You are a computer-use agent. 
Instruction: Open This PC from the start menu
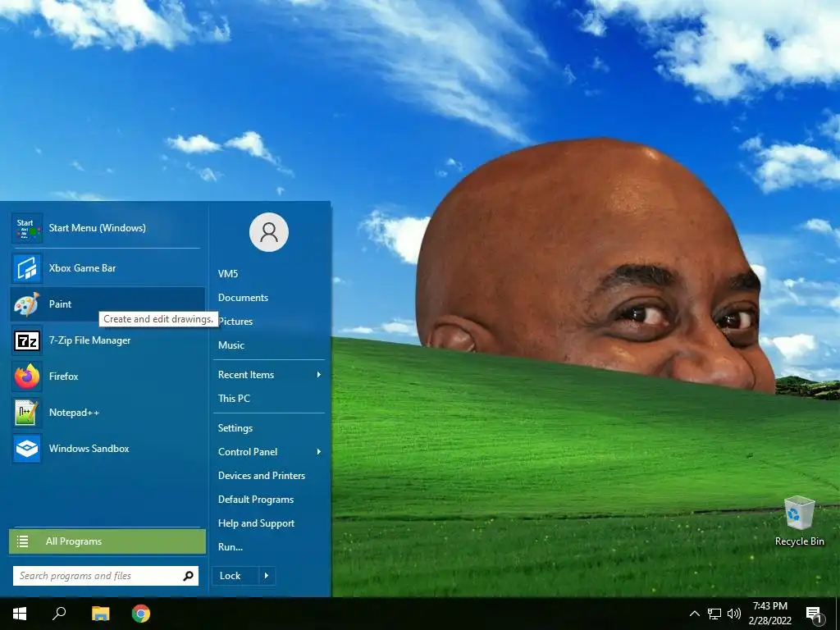(234, 399)
